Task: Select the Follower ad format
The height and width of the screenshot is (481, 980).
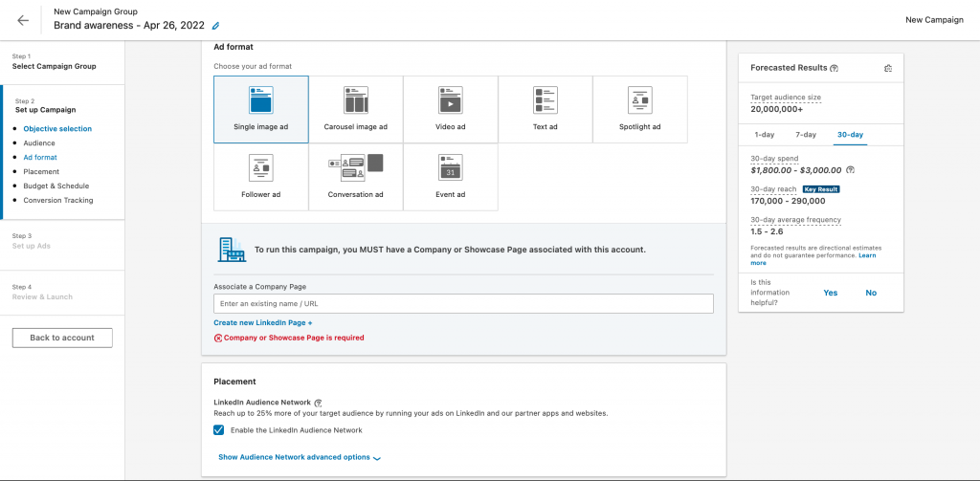Action: click(261, 177)
